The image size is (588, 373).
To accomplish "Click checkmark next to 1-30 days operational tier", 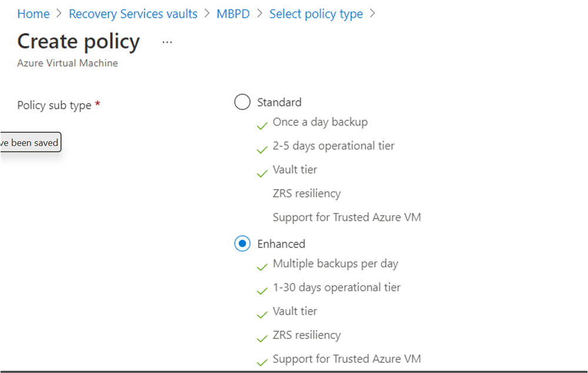I will 262,291.
